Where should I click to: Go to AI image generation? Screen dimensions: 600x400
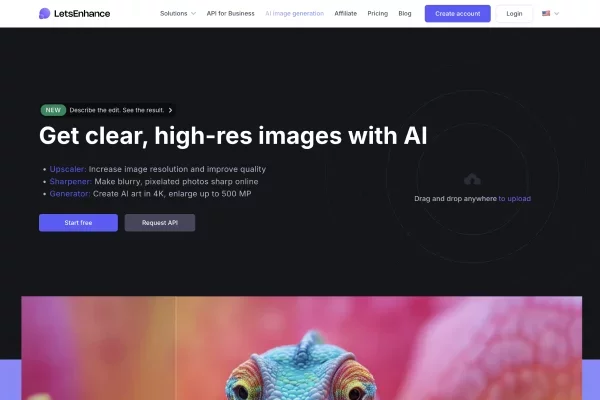point(294,13)
